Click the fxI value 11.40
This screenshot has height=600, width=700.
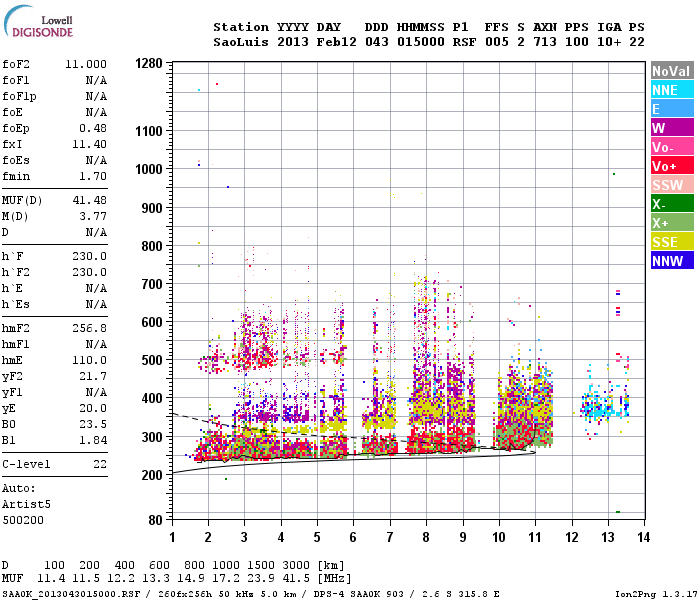pos(90,144)
